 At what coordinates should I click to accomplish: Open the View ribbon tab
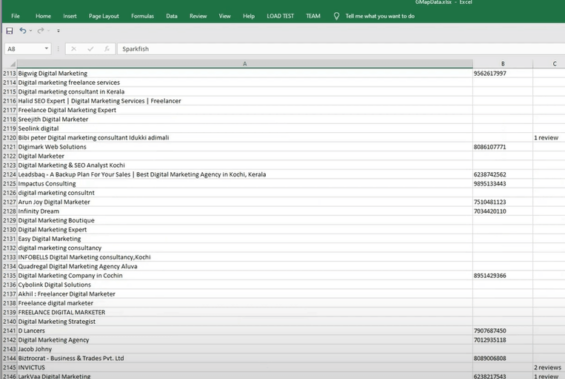click(x=224, y=16)
